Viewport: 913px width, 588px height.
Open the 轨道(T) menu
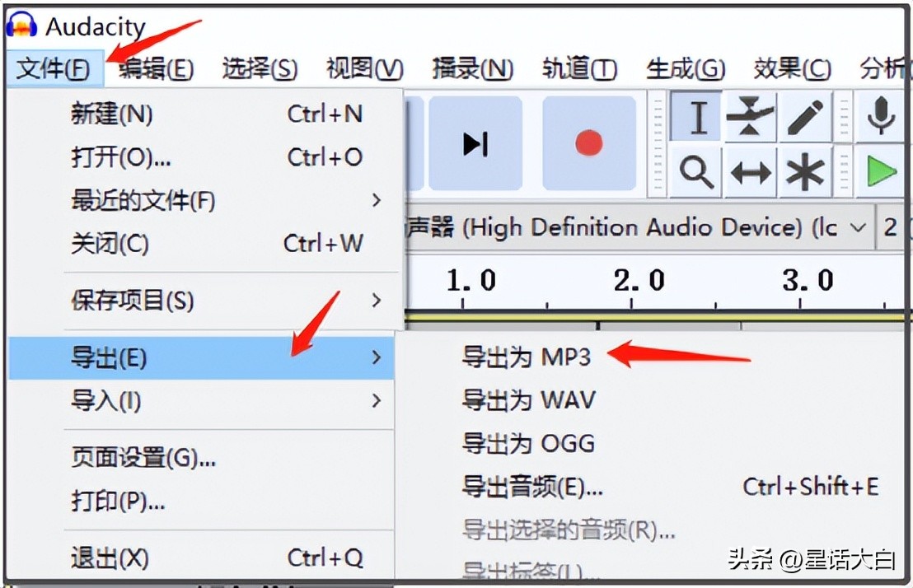(578, 68)
